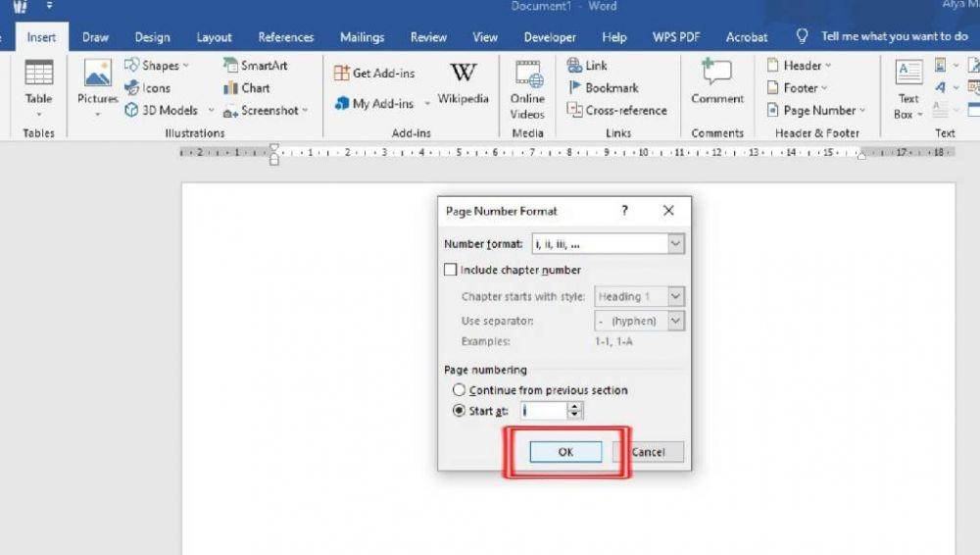Viewport: 980px width, 555px height.
Task: Insert Pictures from the ribbon
Action: click(x=97, y=88)
